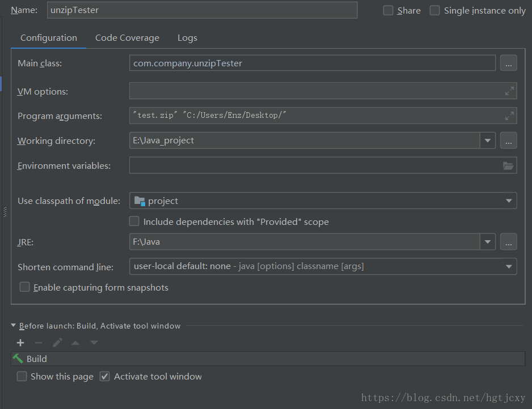Switch to Logs tab

[187, 38]
